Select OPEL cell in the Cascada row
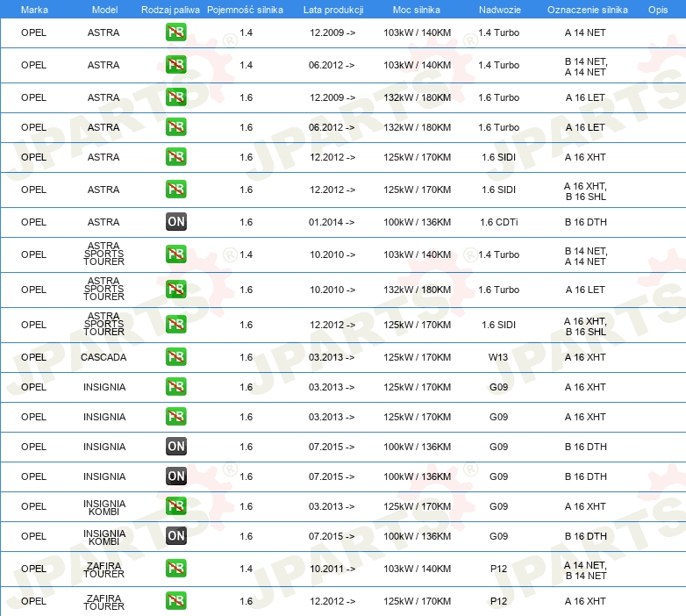The width and height of the screenshot is (686, 616). pos(33,357)
